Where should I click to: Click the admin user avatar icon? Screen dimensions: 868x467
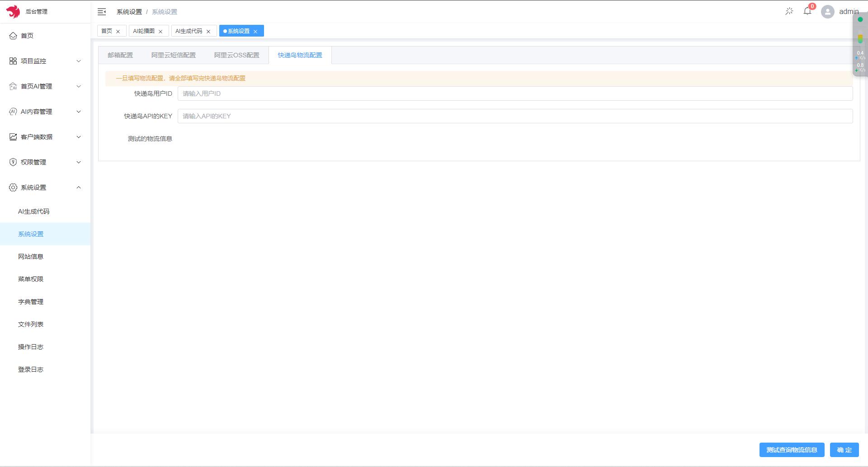828,12
